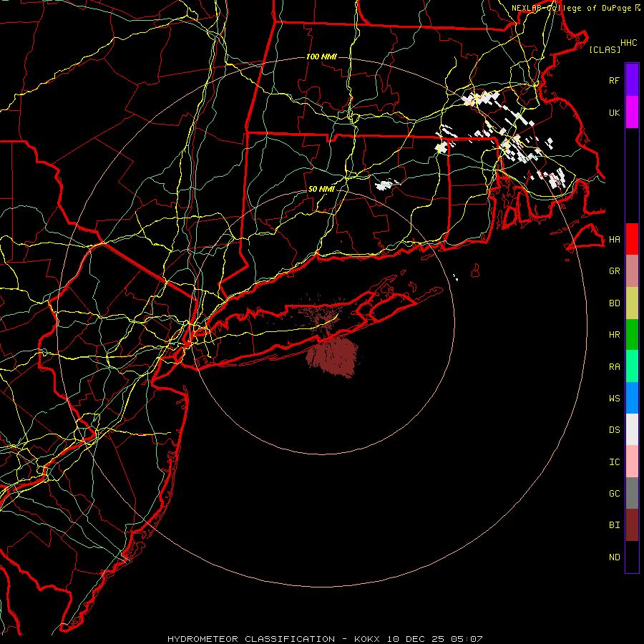Screen dimensions: 644x644
Task: Click the 50 NMI range ring label
Action: click(x=321, y=189)
